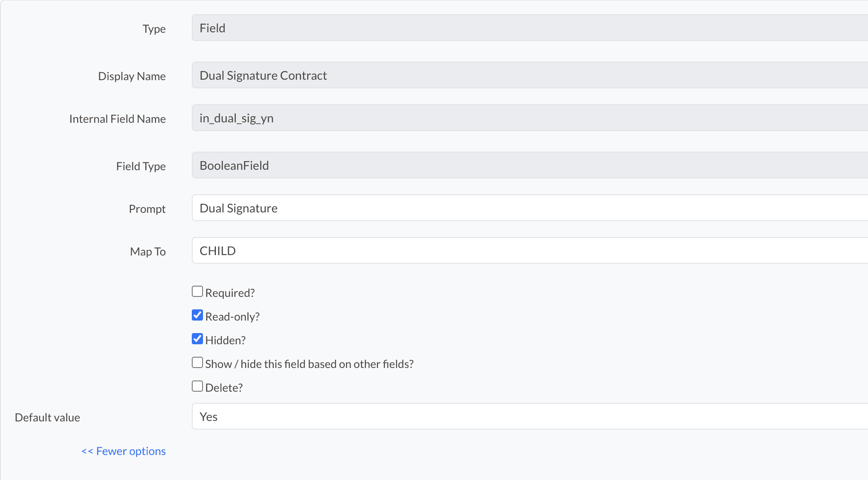This screenshot has width=868, height=480.
Task: Click the 'Default value' label
Action: click(x=47, y=418)
